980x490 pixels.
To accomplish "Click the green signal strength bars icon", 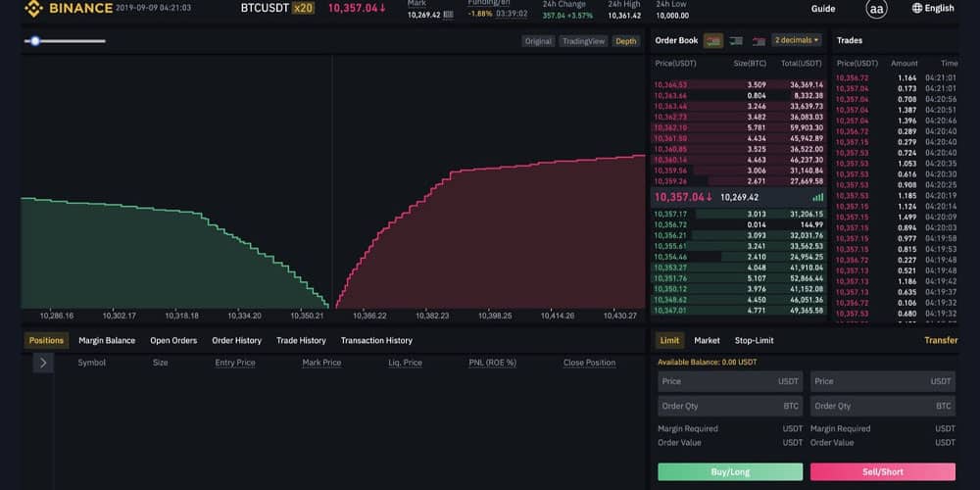I will click(818, 197).
